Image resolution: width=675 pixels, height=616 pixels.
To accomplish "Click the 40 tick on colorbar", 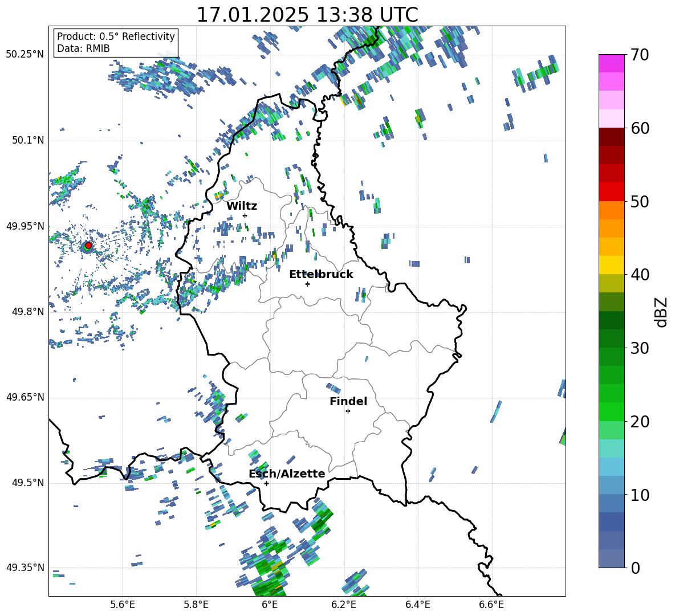I will [640, 275].
